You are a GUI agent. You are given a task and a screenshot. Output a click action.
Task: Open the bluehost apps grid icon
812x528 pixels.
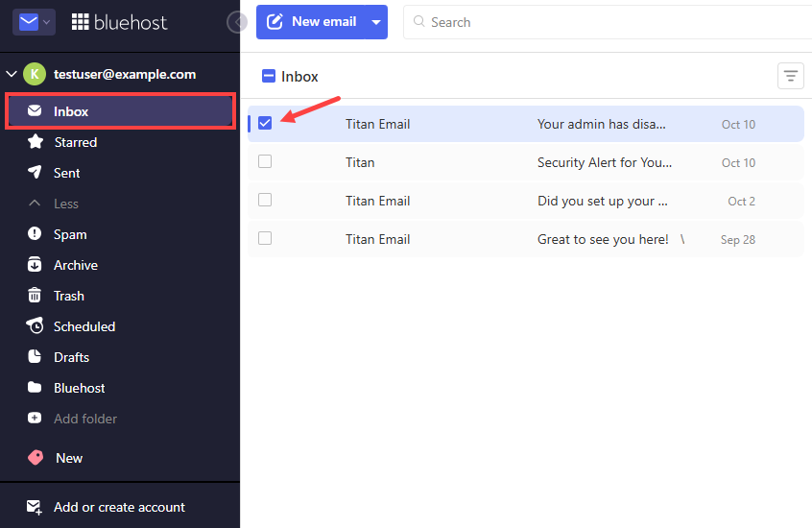[x=80, y=22]
